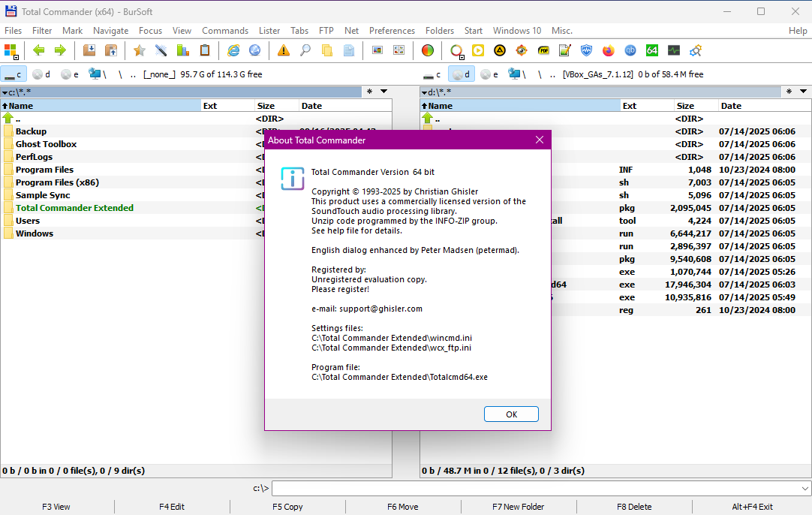812x515 pixels.
Task: Click the clipboard toolbar icon
Action: coord(205,50)
